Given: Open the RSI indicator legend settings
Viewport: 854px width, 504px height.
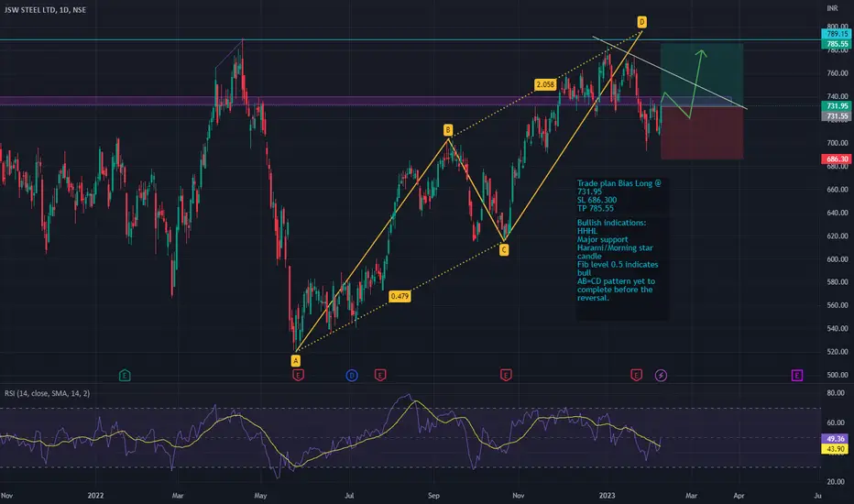Looking at the screenshot, I should [48, 393].
